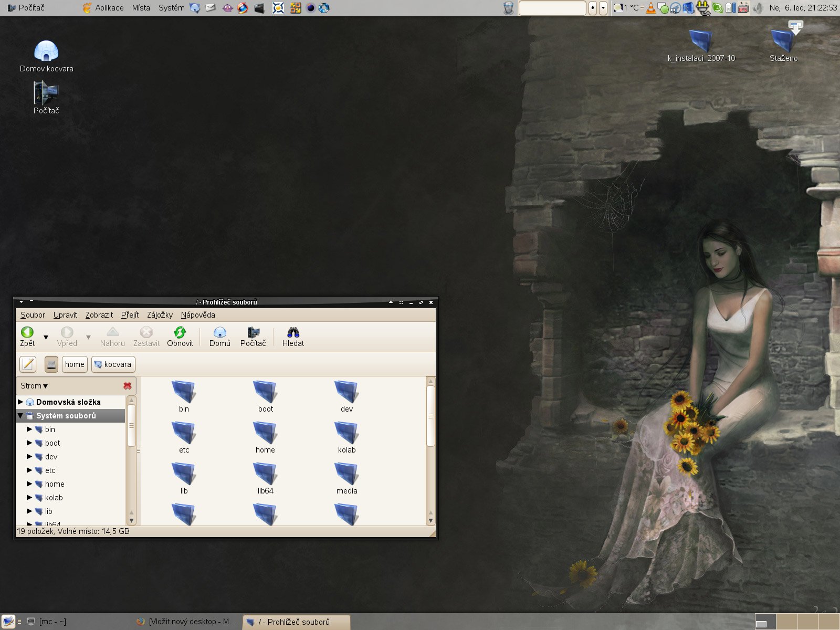Click the root filesystem drive path button
The image size is (840, 630).
pyautogui.click(x=51, y=364)
